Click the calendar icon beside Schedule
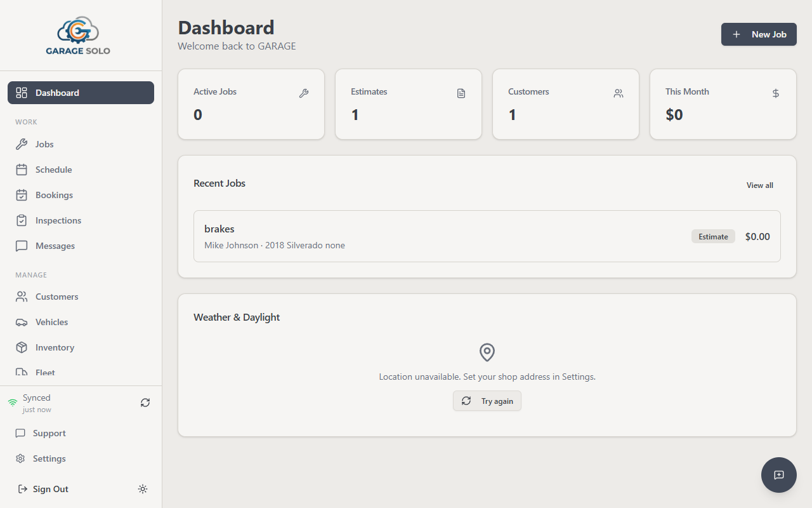Image resolution: width=812 pixels, height=508 pixels. click(x=22, y=170)
